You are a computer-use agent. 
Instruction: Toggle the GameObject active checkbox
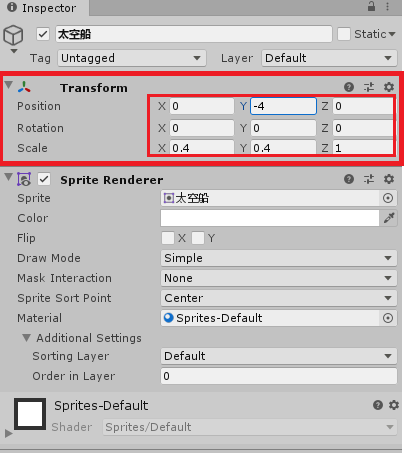click(43, 34)
